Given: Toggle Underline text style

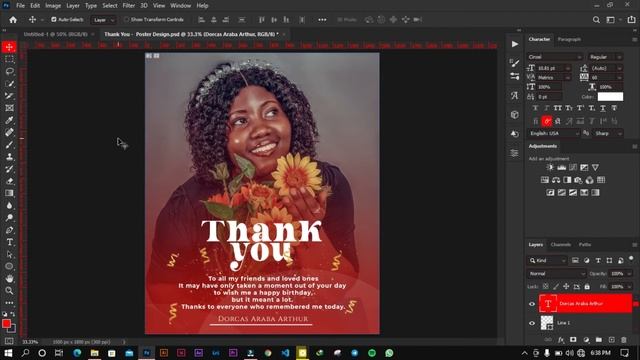Looking at the screenshot, I should [603, 108].
